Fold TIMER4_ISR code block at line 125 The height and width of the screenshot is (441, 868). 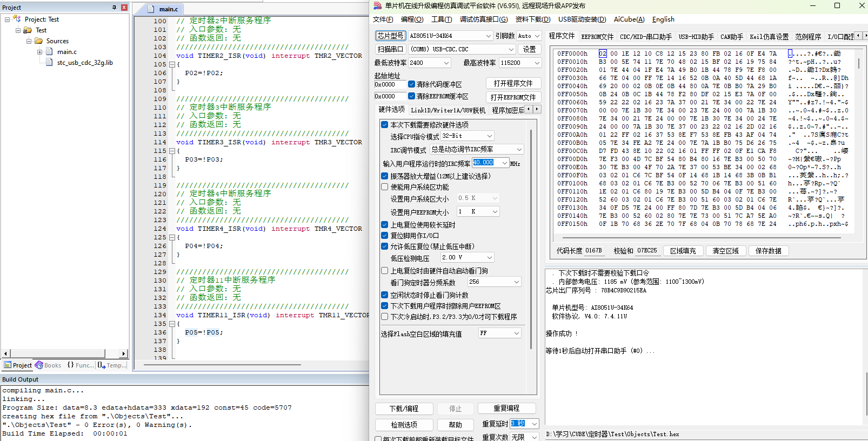172,237
